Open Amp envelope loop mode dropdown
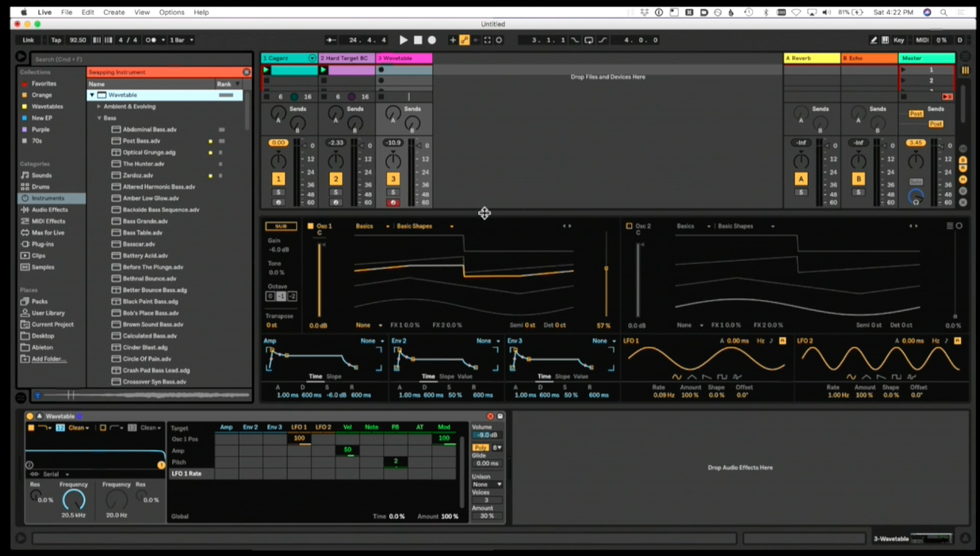The image size is (980, 556). pyautogui.click(x=371, y=341)
